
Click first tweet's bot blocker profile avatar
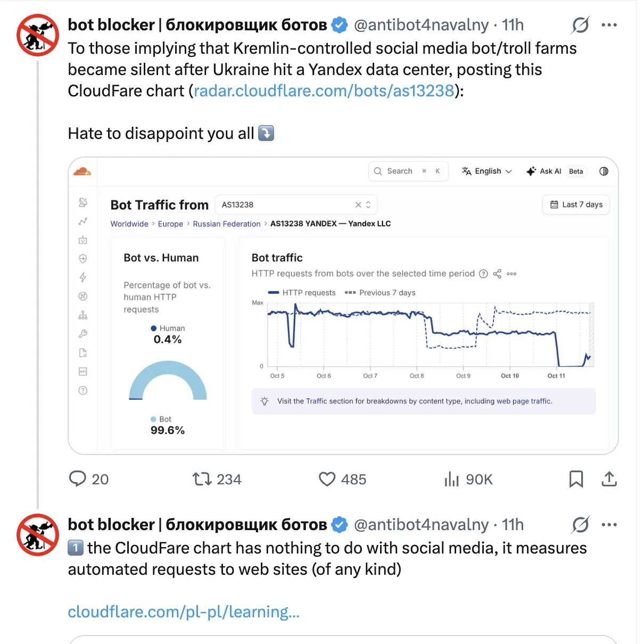tap(38, 35)
